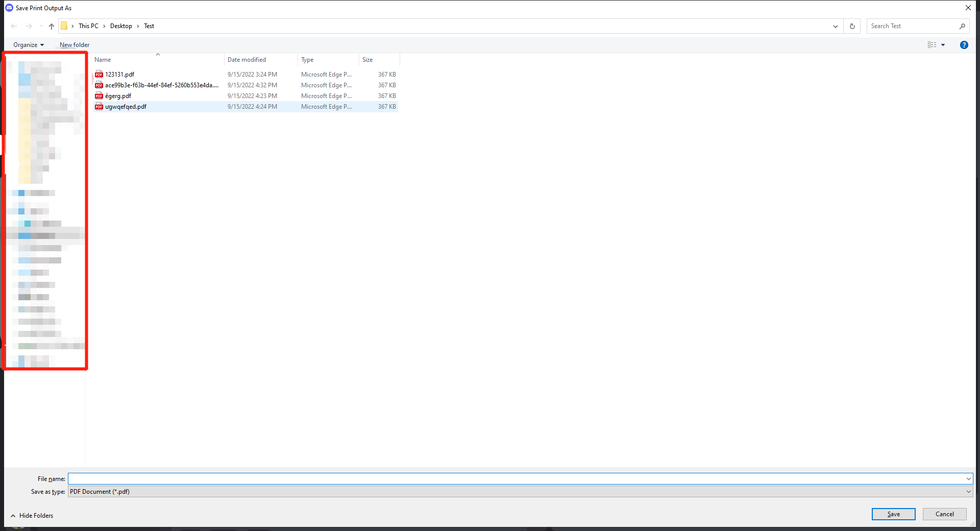Viewport: 980px width, 531px height.
Task: Click the folder icon in address bar
Action: [64, 26]
